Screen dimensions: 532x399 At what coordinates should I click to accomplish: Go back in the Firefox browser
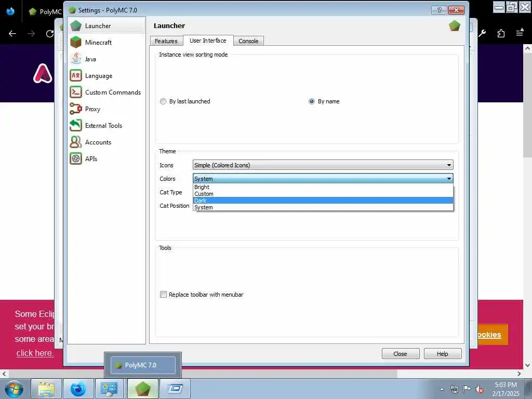pyautogui.click(x=12, y=33)
